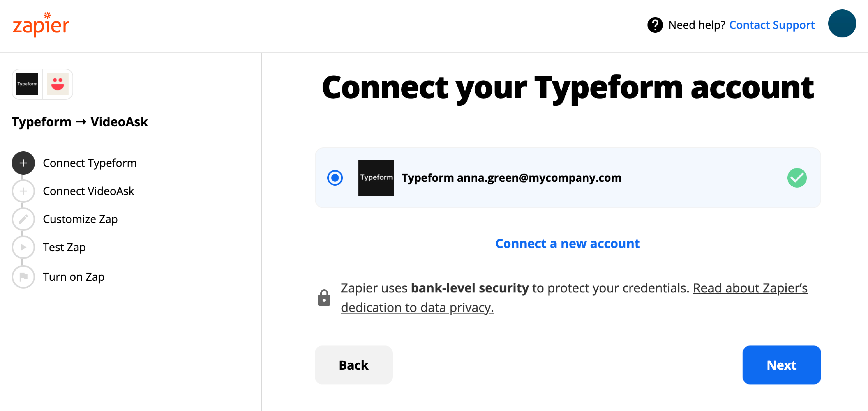Click the green checkmark on Typeform account
Screen dimensions: 868x411
point(797,178)
